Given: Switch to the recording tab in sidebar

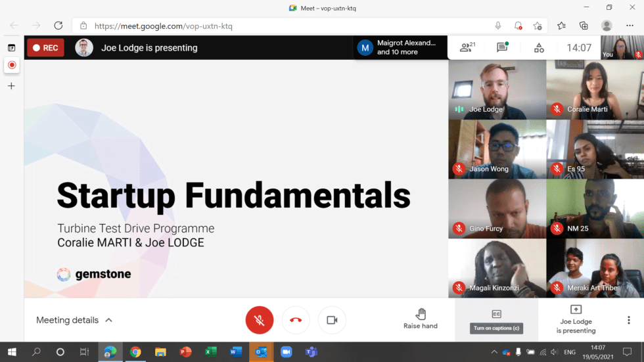Looking at the screenshot, I should click(x=11, y=65).
